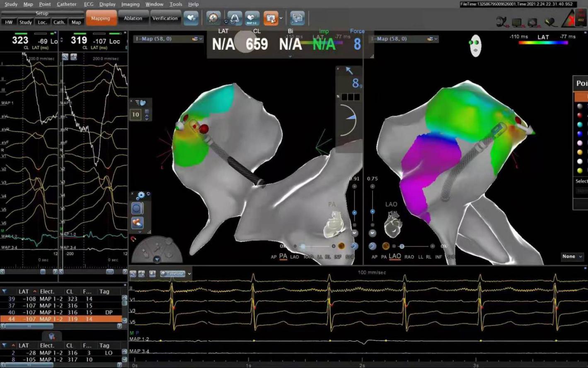Expand the Timeline dropdown arrow

pos(189,274)
